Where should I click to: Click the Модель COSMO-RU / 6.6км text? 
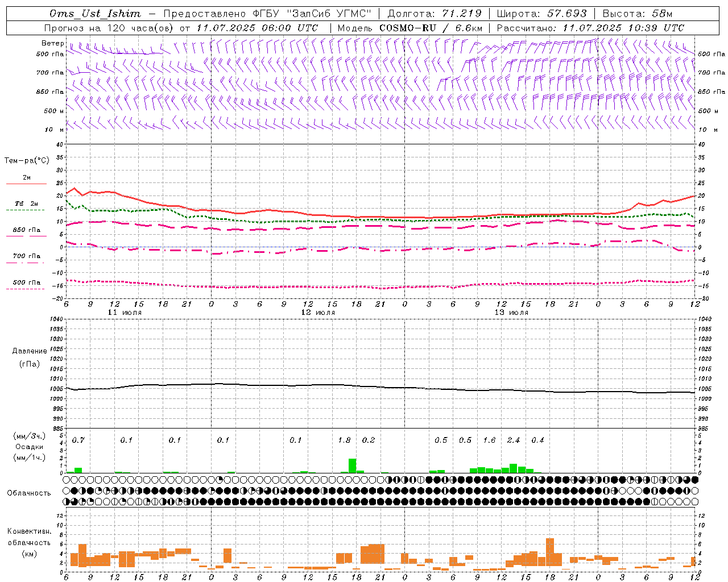[409, 28]
